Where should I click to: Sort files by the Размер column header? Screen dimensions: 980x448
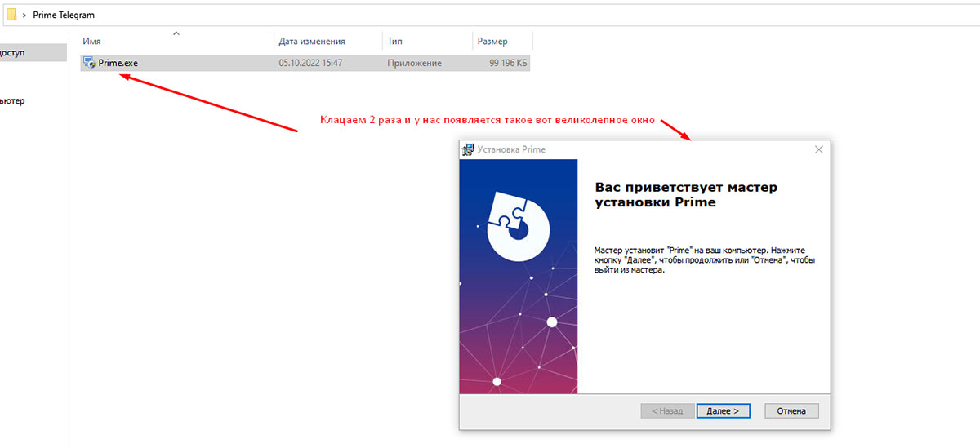pos(493,42)
